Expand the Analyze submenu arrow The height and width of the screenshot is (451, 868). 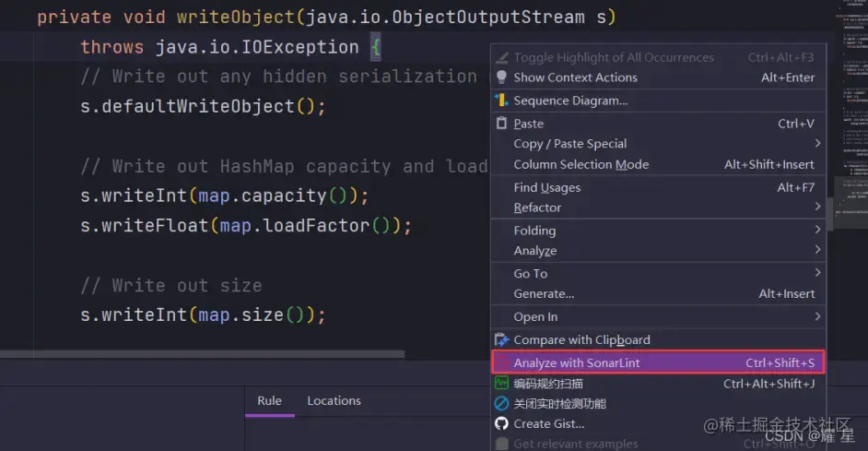click(817, 250)
